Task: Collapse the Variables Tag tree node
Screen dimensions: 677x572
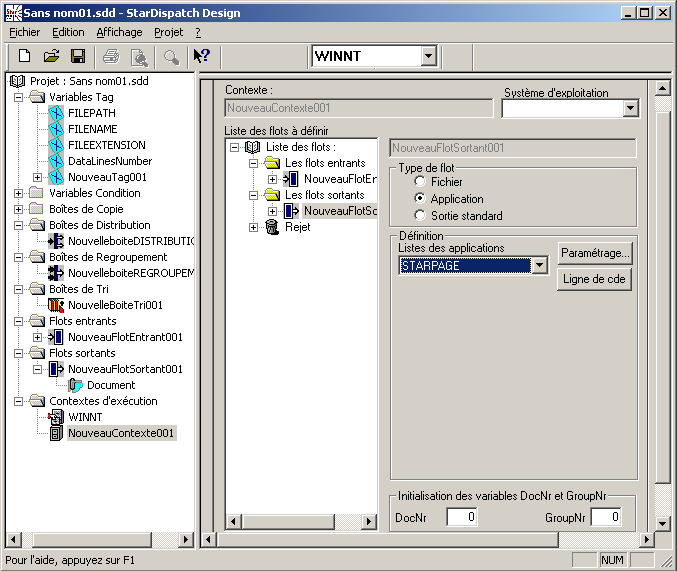Action: point(19,97)
